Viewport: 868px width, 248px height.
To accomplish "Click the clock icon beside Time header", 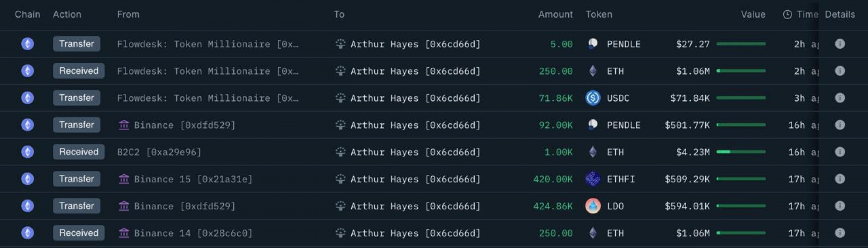I will pos(787,14).
